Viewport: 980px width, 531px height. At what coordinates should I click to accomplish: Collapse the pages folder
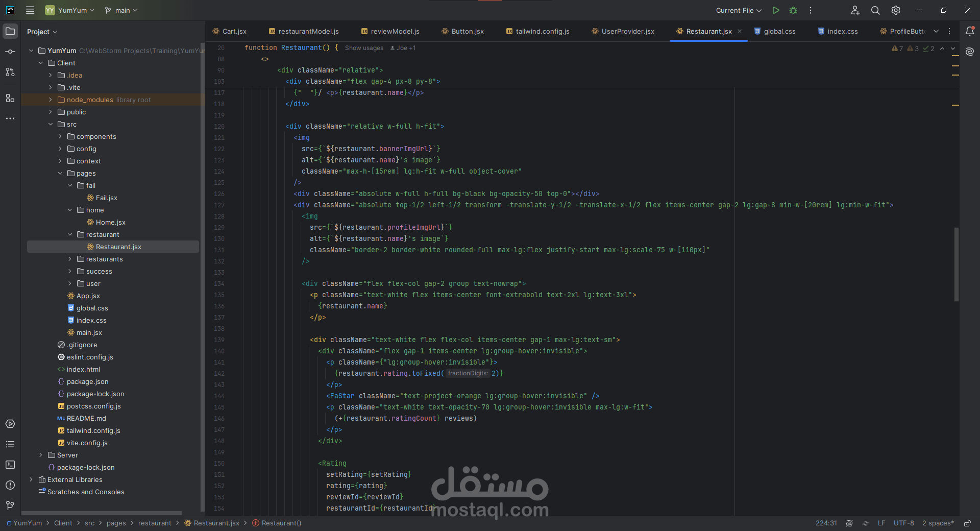tap(60, 173)
